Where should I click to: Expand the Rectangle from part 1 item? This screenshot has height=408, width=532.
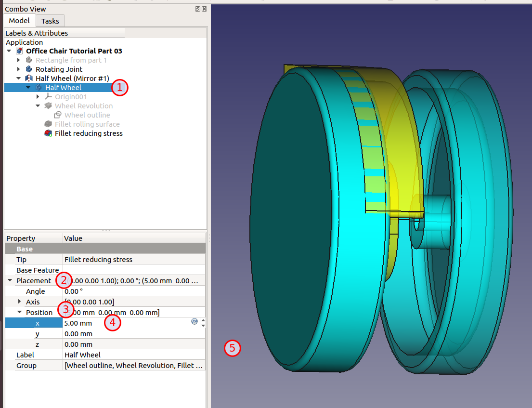click(x=19, y=60)
